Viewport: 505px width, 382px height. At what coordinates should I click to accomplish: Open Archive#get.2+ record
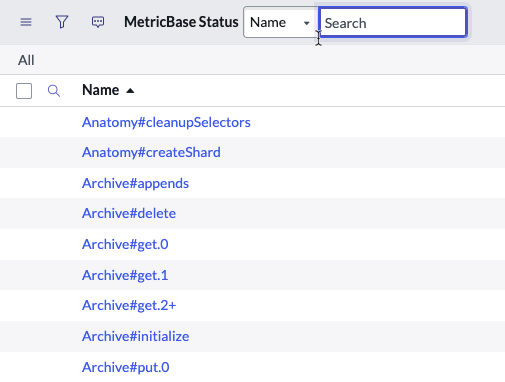pyautogui.click(x=129, y=305)
